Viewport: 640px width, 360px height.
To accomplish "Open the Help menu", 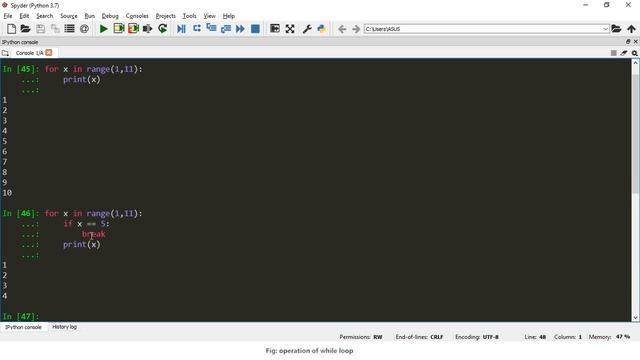I will click(x=229, y=16).
